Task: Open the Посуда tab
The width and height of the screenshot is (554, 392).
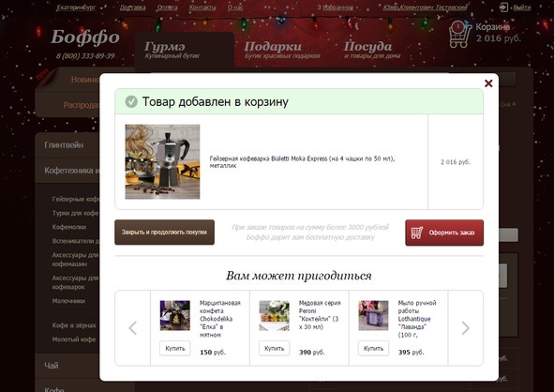Action: click(x=372, y=50)
